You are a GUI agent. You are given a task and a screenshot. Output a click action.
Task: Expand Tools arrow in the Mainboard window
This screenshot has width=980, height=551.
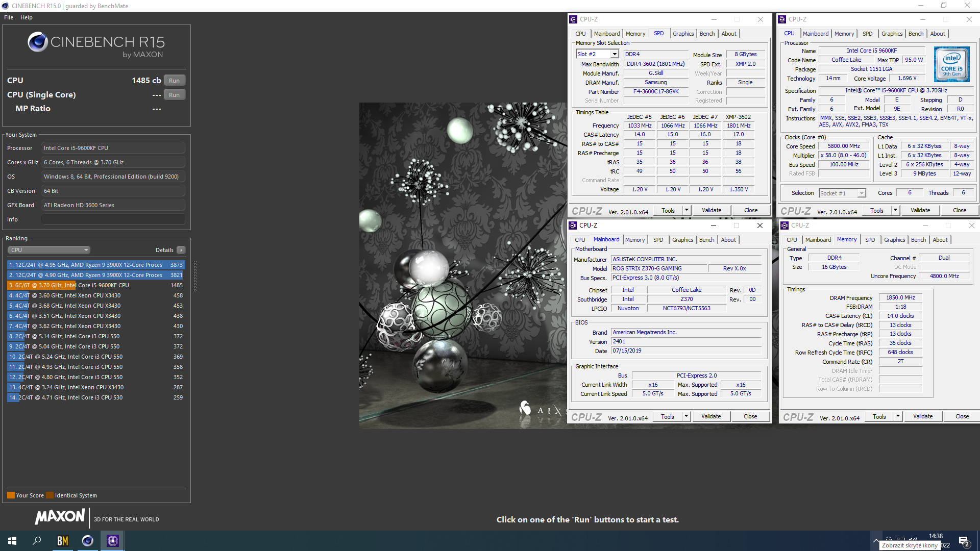(686, 416)
